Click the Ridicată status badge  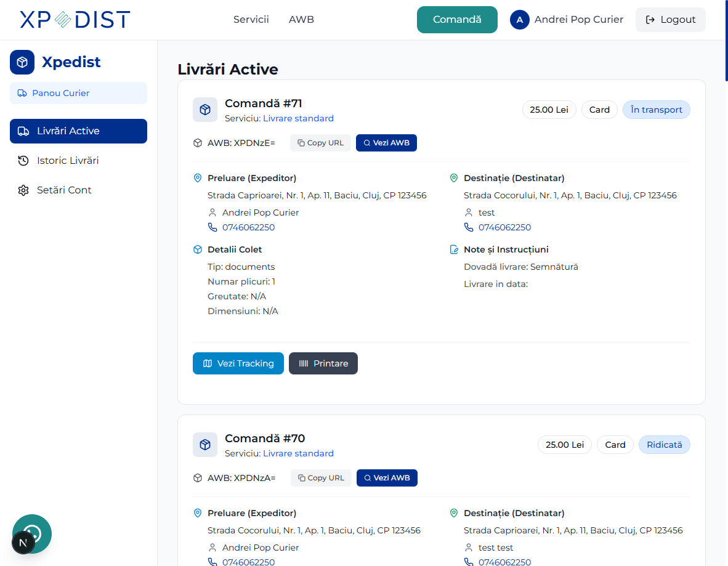click(665, 445)
